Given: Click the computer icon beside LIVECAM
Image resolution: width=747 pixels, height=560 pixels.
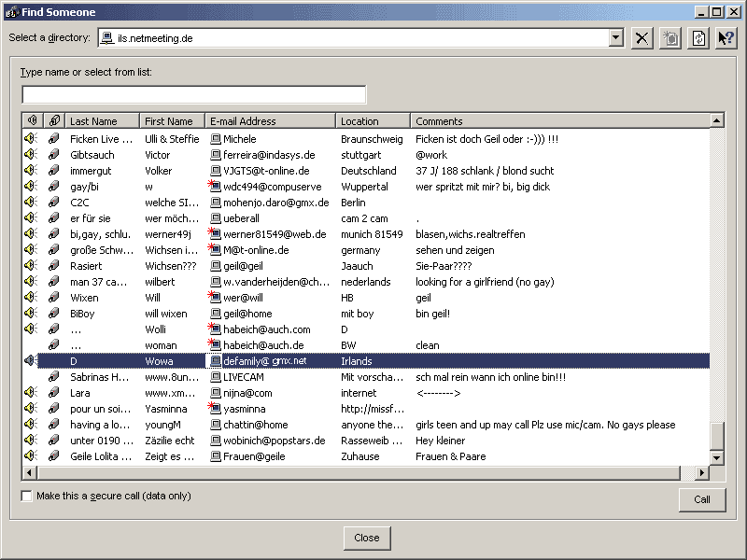Looking at the screenshot, I should (216, 377).
